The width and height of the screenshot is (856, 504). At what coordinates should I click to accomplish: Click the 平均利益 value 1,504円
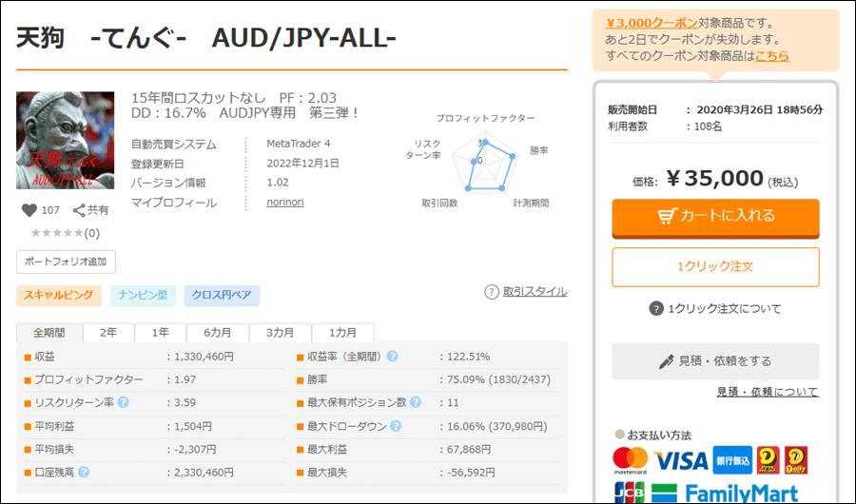[193, 426]
